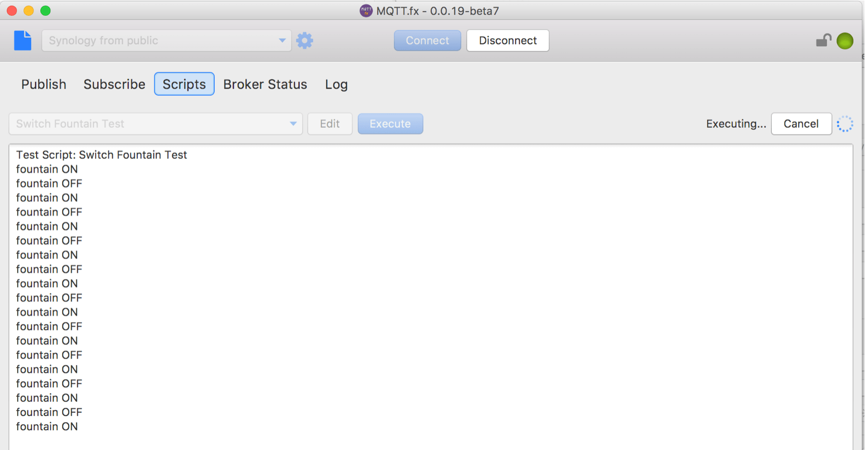The image size is (868, 450).
Task: Open connection settings gear icon
Action: 304,41
